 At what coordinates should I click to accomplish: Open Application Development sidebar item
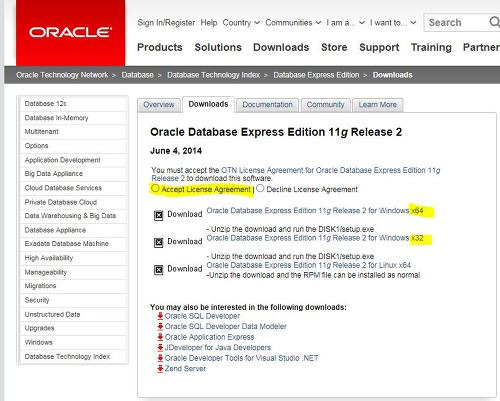(x=74, y=160)
